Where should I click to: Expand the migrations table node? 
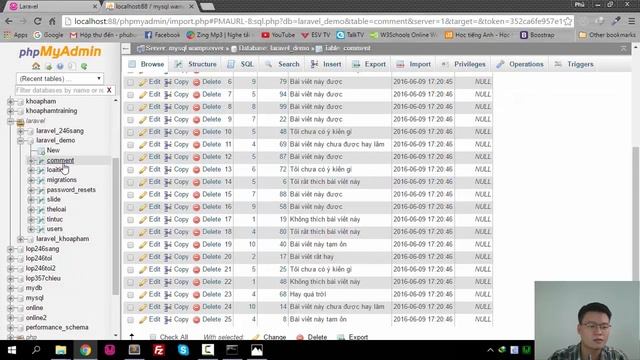[x=31, y=180]
